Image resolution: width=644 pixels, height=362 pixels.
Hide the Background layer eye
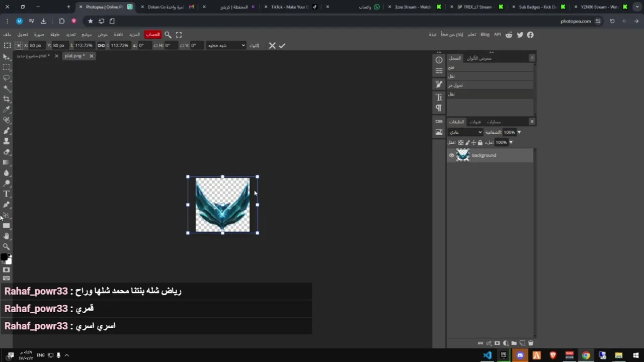pos(451,155)
